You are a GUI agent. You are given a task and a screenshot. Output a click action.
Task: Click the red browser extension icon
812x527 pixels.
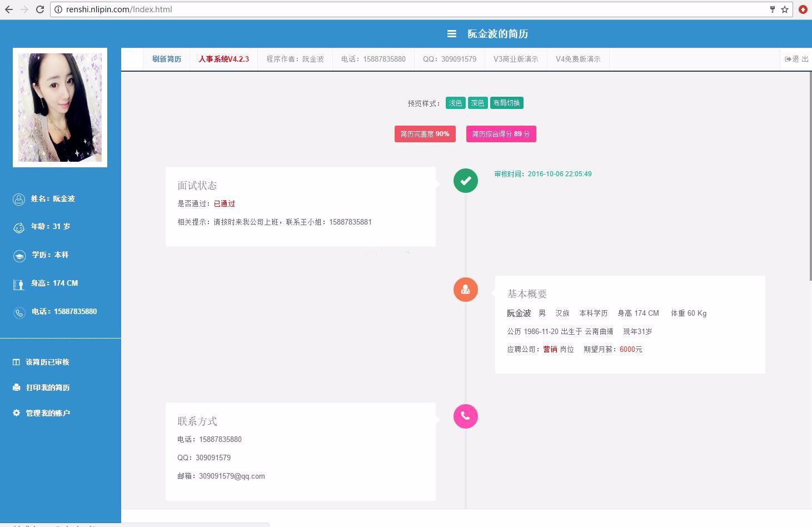[x=803, y=9]
